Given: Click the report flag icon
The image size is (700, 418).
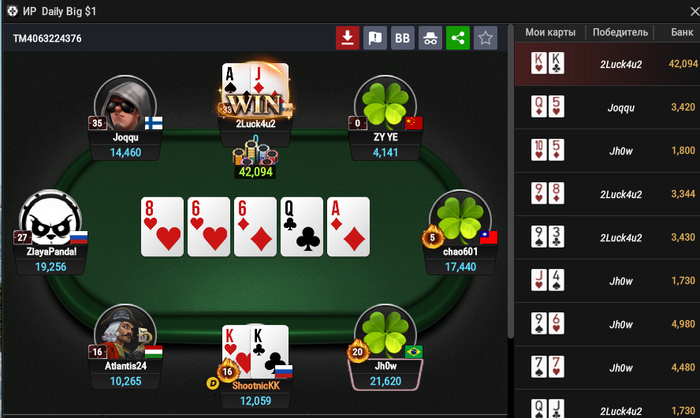Looking at the screenshot, I should tap(375, 38).
